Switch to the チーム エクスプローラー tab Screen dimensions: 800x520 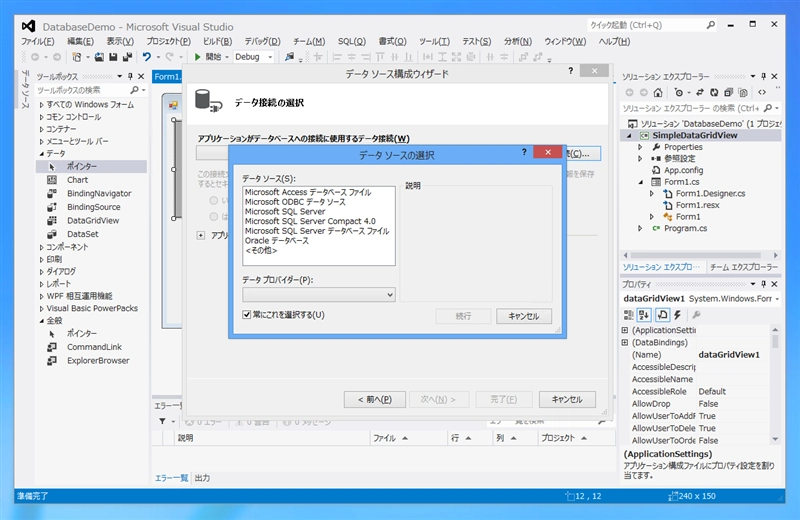pos(743,267)
